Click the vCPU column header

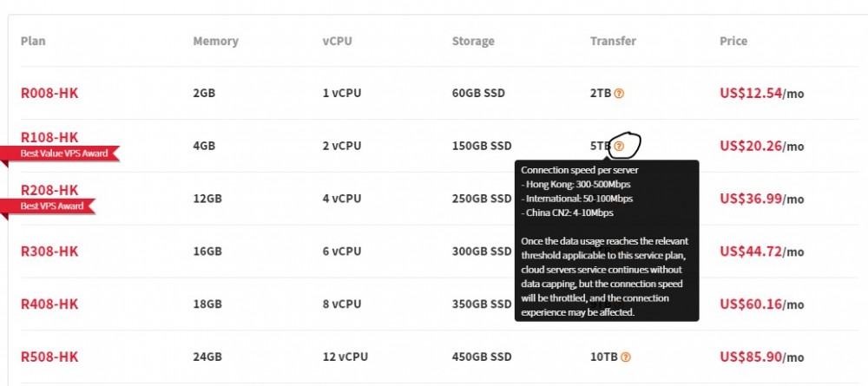coord(337,41)
